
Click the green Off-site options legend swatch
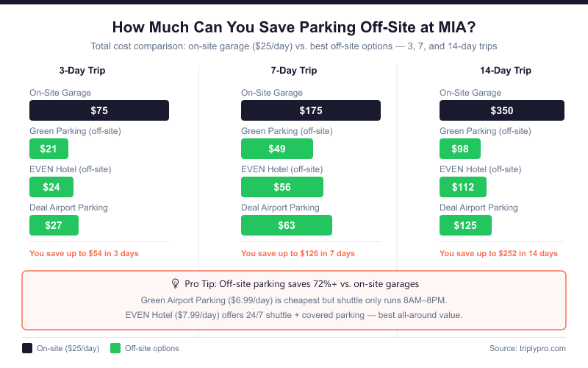115,348
